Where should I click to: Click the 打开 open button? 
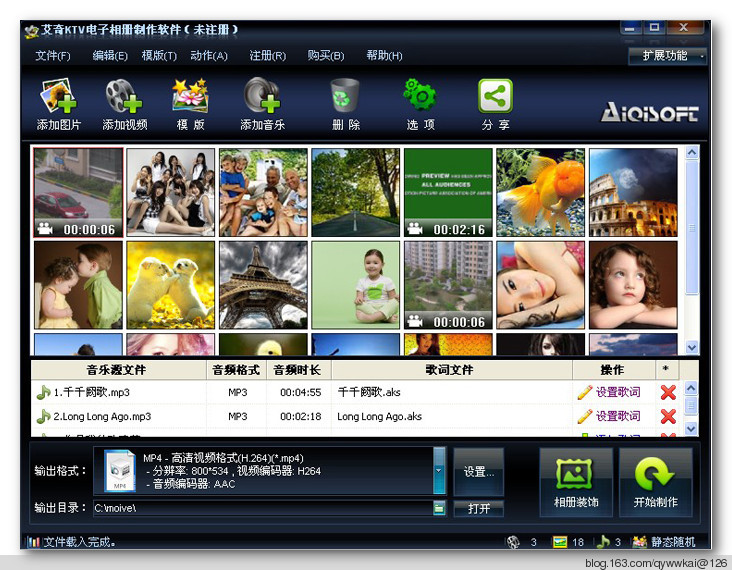pos(479,508)
